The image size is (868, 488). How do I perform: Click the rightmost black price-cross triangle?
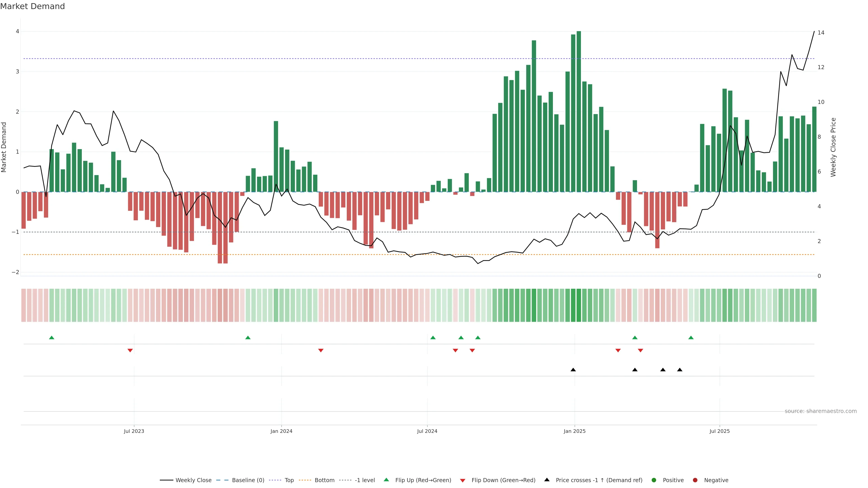[680, 370]
